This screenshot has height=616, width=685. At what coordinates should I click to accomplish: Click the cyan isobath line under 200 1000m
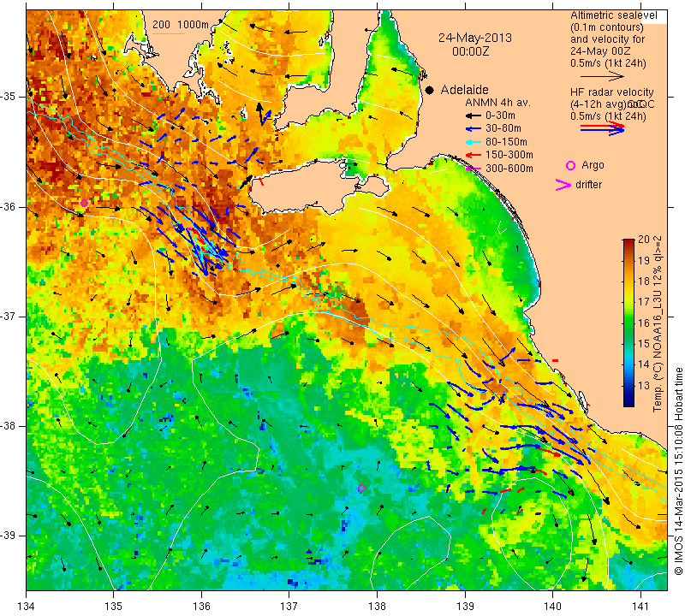coord(169,33)
